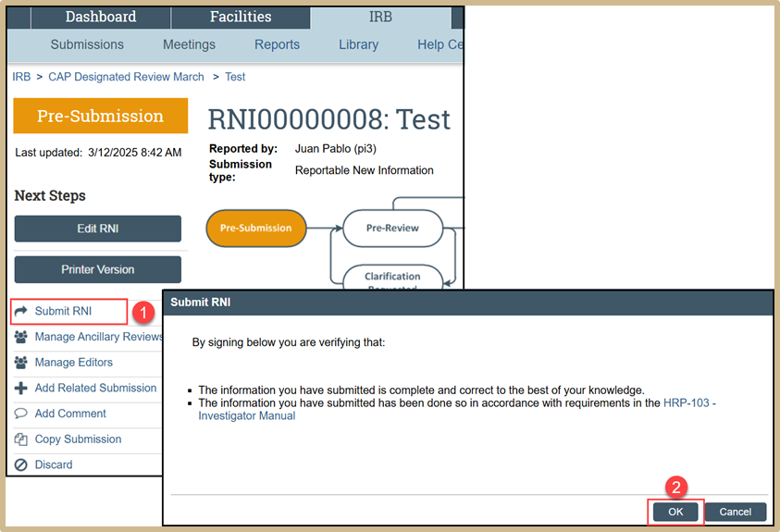Open the Library menu item

tap(358, 44)
